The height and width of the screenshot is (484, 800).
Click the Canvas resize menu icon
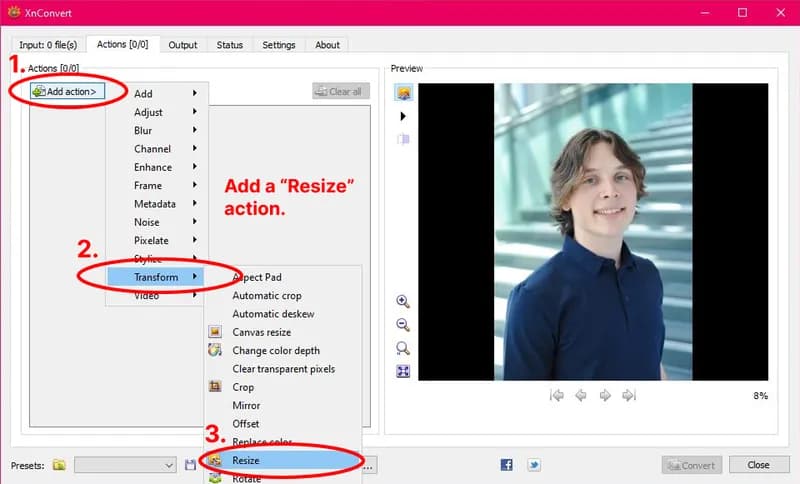pyautogui.click(x=215, y=332)
